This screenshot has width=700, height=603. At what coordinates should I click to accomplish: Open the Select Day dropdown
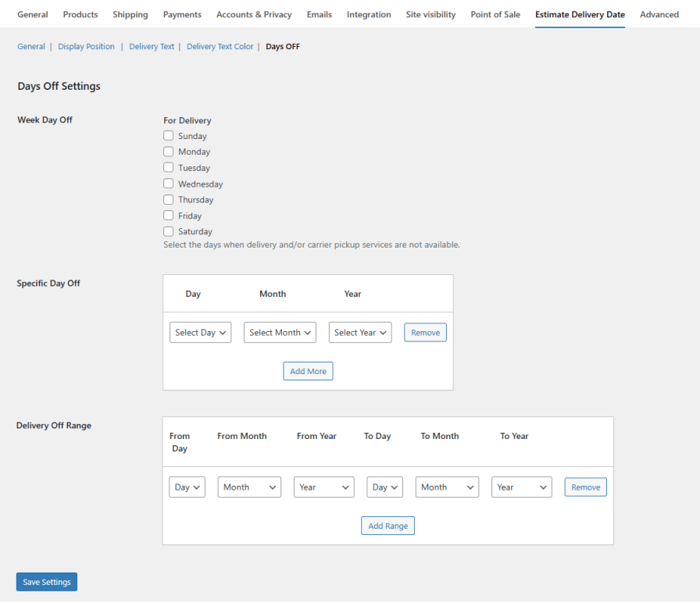200,332
